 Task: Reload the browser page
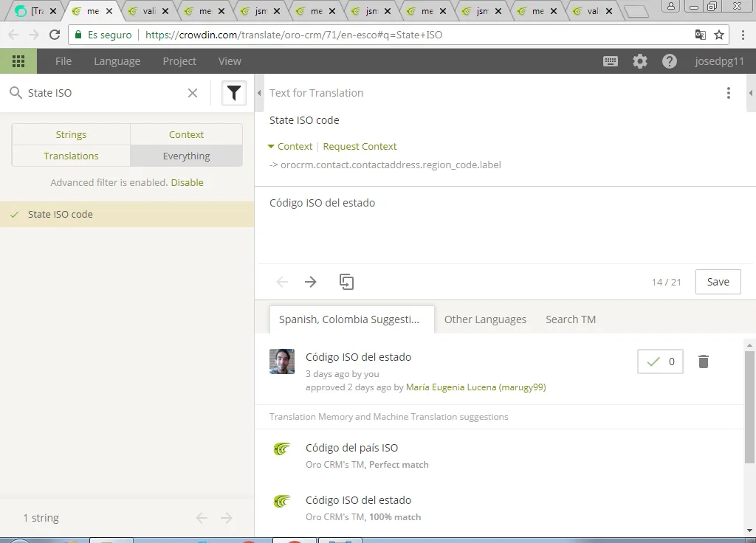pos(55,35)
